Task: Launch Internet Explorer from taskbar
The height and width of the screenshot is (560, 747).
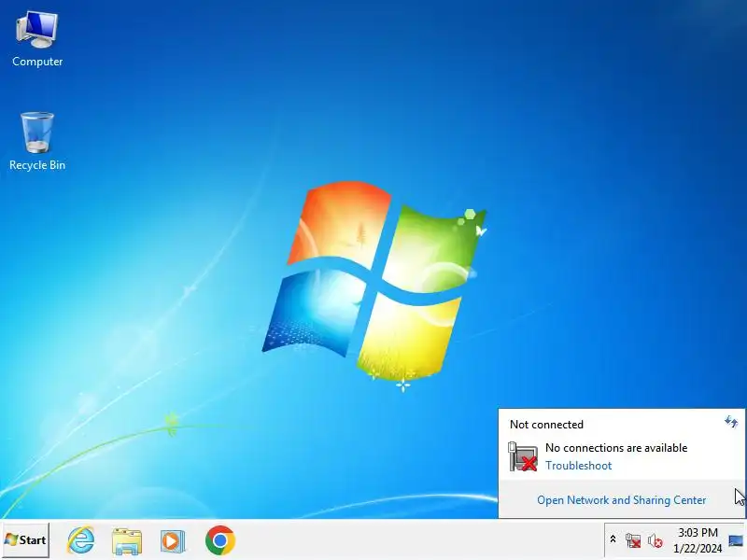Action: (x=80, y=540)
